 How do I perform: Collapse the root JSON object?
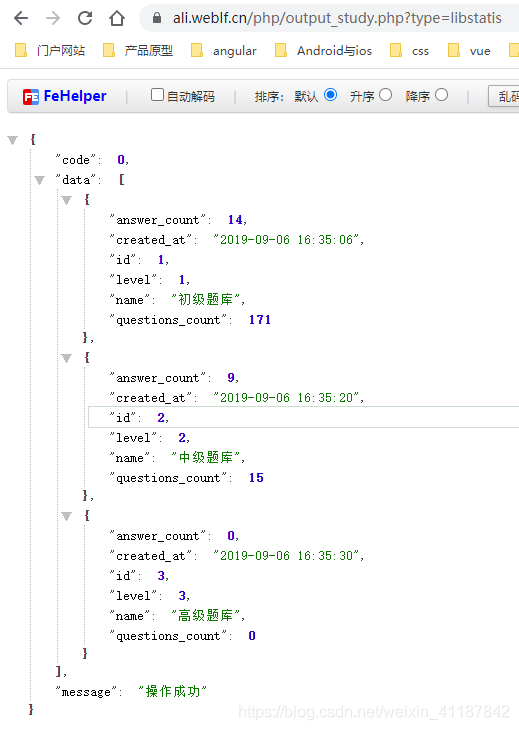13,140
